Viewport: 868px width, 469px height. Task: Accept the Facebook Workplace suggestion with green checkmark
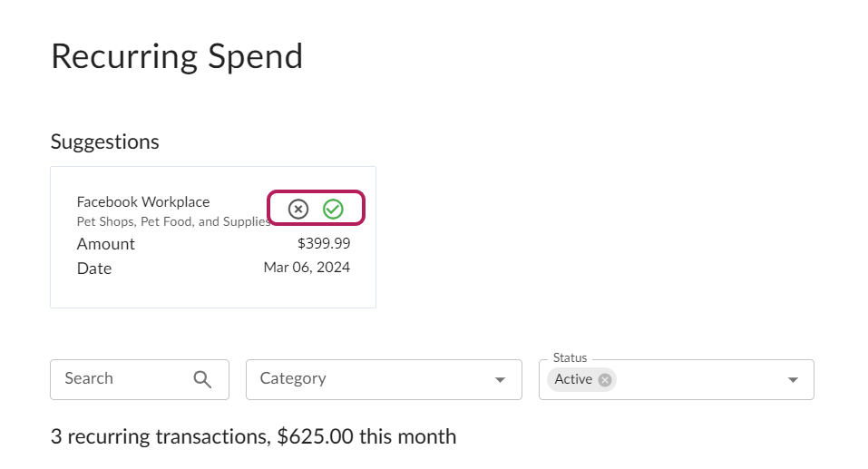333,209
